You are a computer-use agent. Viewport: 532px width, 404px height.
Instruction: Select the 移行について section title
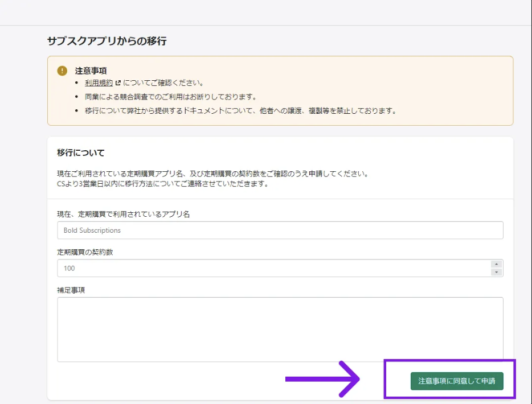pyautogui.click(x=81, y=152)
